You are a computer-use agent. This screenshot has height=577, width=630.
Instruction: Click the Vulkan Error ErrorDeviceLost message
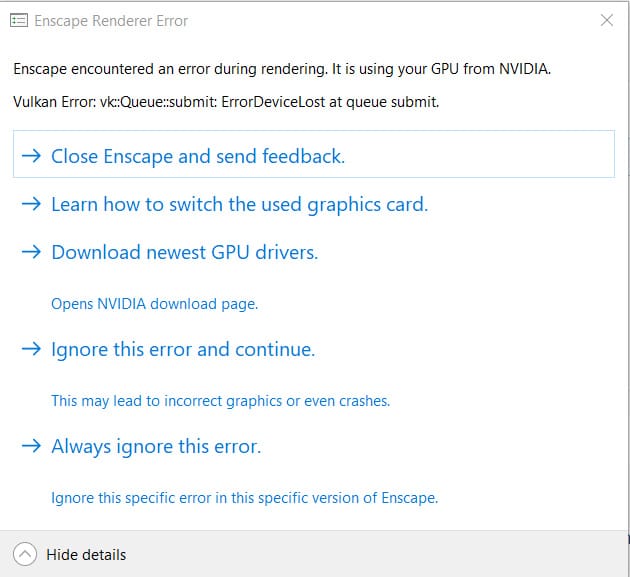point(226,101)
